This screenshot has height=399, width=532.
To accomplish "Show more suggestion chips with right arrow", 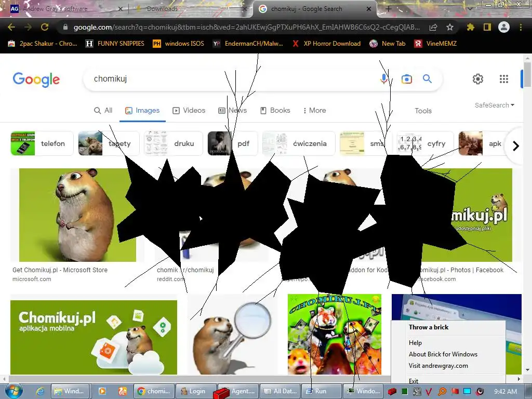I will tap(516, 146).
